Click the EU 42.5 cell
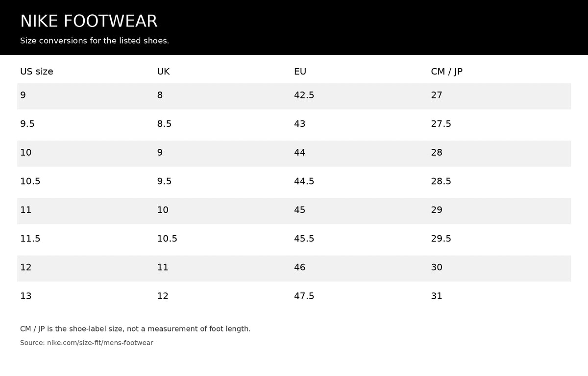This screenshot has height=376, width=588. tap(360, 95)
